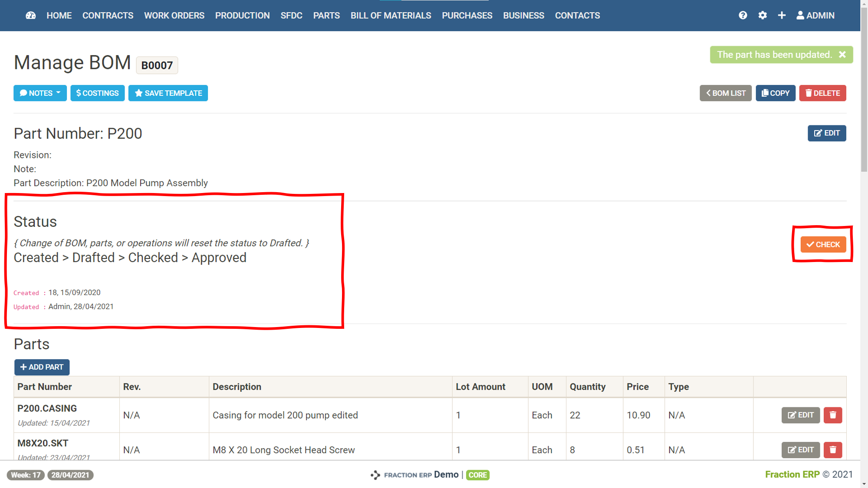The image size is (868, 488).
Task: Go back to BOM List
Action: pos(725,93)
